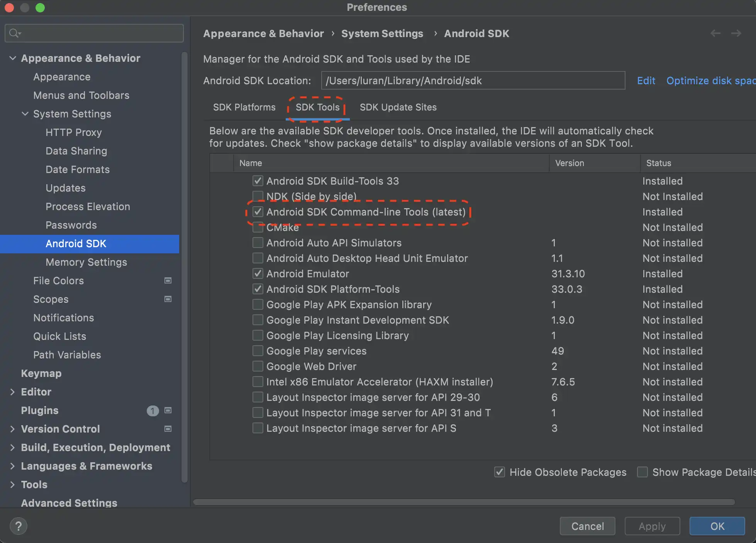Uncheck Hide Obsolete Packages
The image size is (756, 543).
(500, 472)
